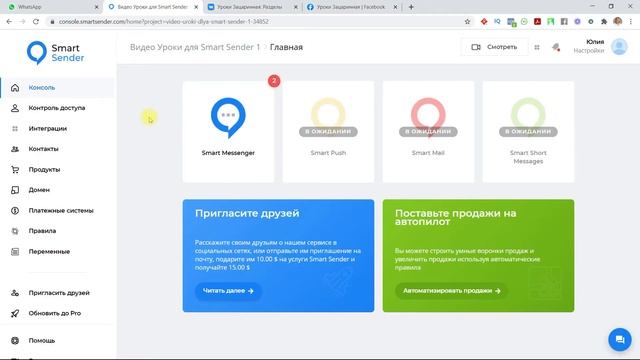Open Настройки link under user name
This screenshot has height=360, width=640.
point(589,51)
